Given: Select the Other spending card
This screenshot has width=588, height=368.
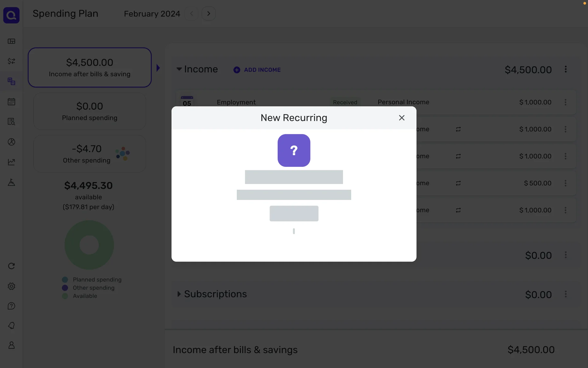Looking at the screenshot, I should [x=90, y=154].
